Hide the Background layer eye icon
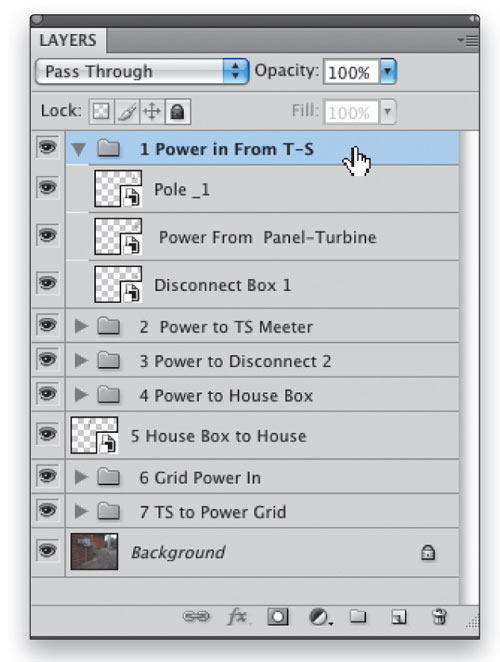500x662 pixels. (x=48, y=551)
